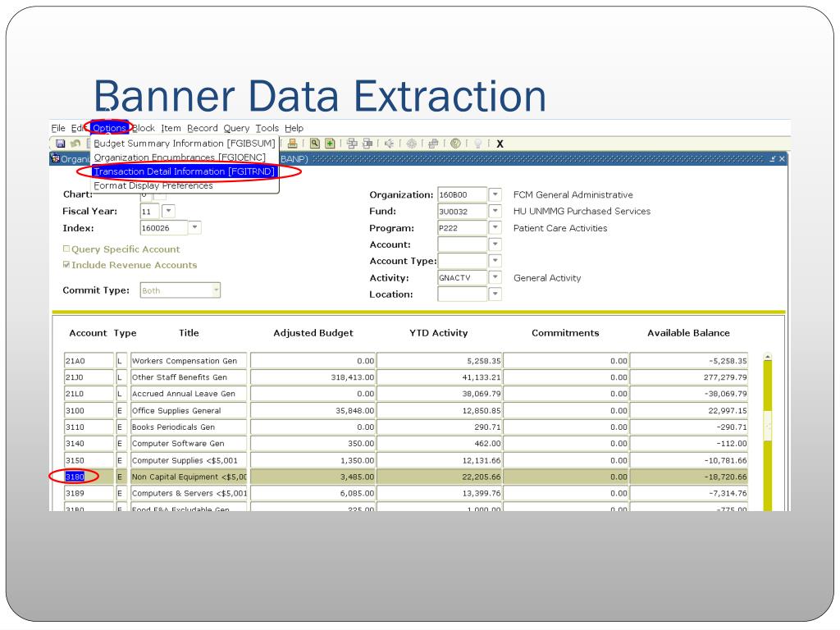Image resolution: width=840 pixels, height=630 pixels.
Task: Click the green Execute Query icon
Action: (329, 144)
